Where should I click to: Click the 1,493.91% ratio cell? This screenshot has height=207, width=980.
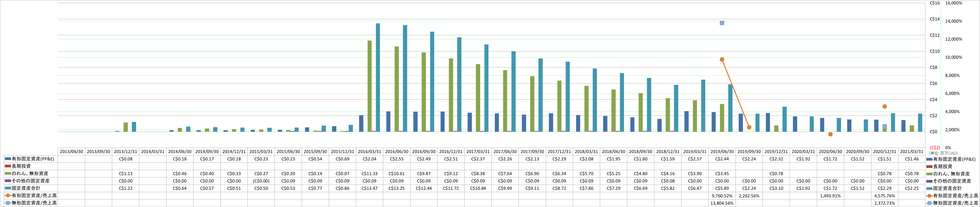point(831,196)
